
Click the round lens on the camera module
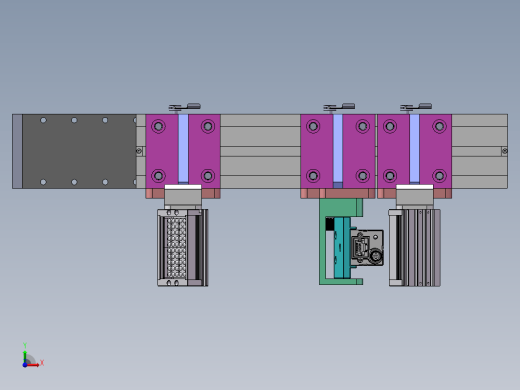coord(376,256)
